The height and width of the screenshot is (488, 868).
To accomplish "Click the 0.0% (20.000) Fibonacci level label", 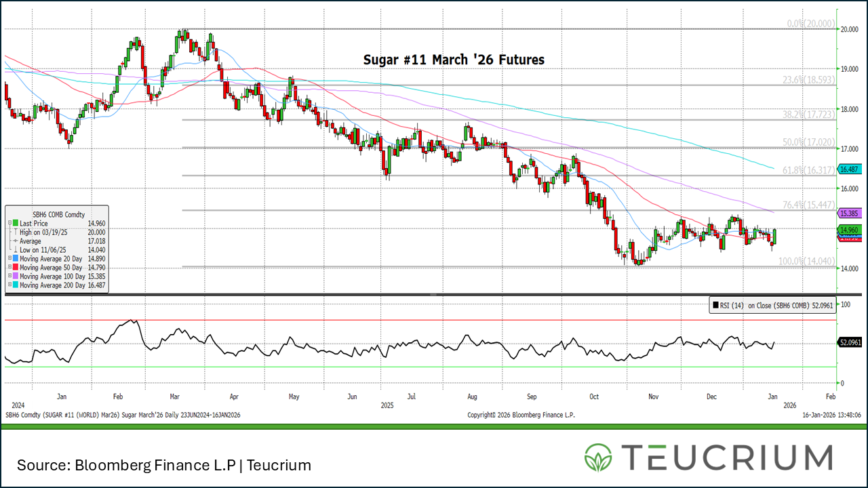I will click(811, 24).
